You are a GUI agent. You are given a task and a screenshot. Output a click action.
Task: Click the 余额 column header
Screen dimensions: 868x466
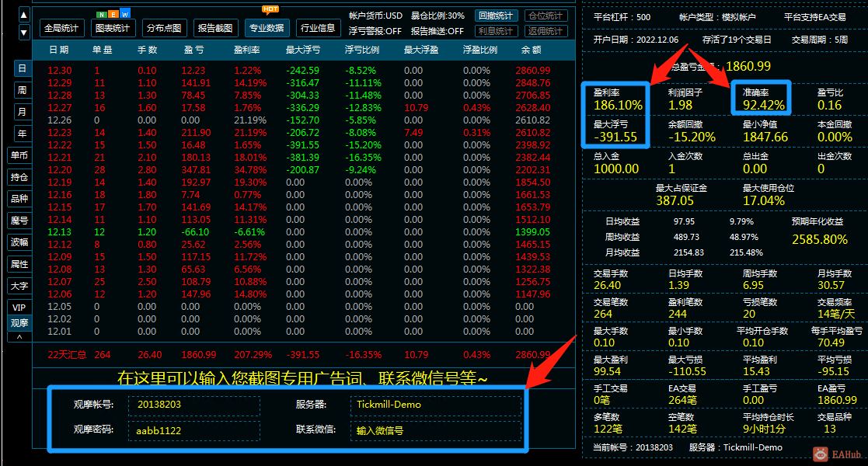tap(531, 50)
